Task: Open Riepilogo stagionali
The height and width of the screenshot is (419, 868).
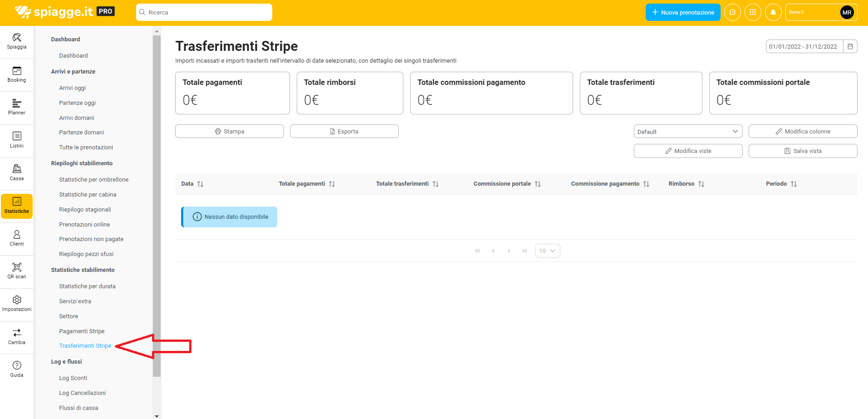Action: point(85,209)
